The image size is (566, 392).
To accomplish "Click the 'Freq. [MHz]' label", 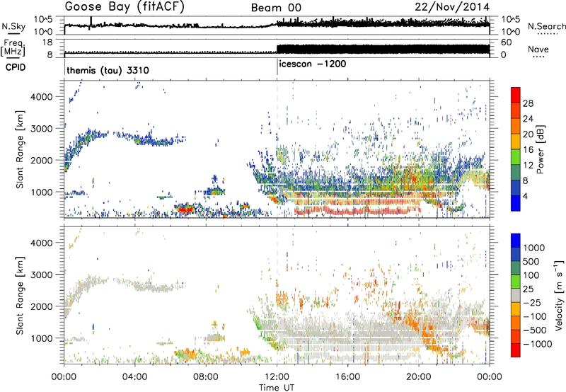I will [x=13, y=47].
